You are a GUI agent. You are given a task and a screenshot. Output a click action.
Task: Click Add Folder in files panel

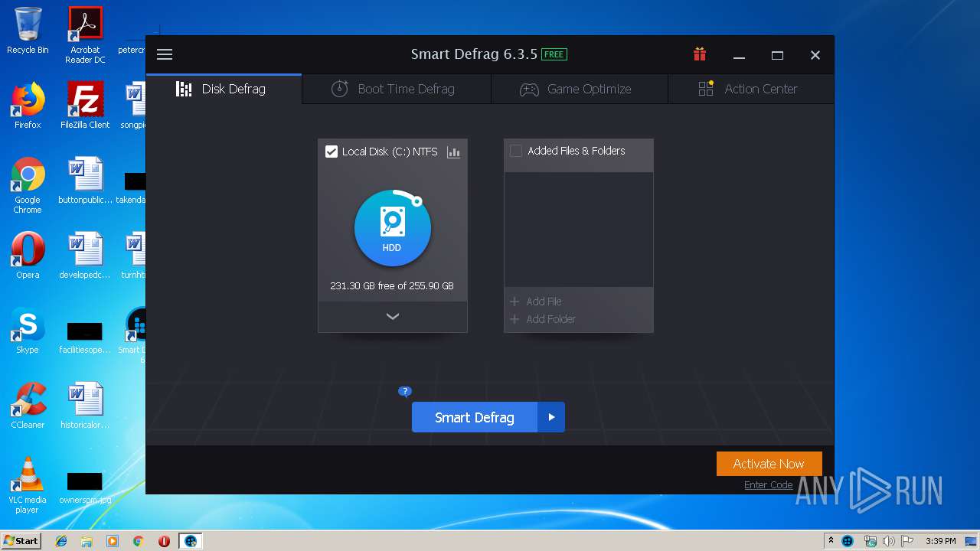543,319
